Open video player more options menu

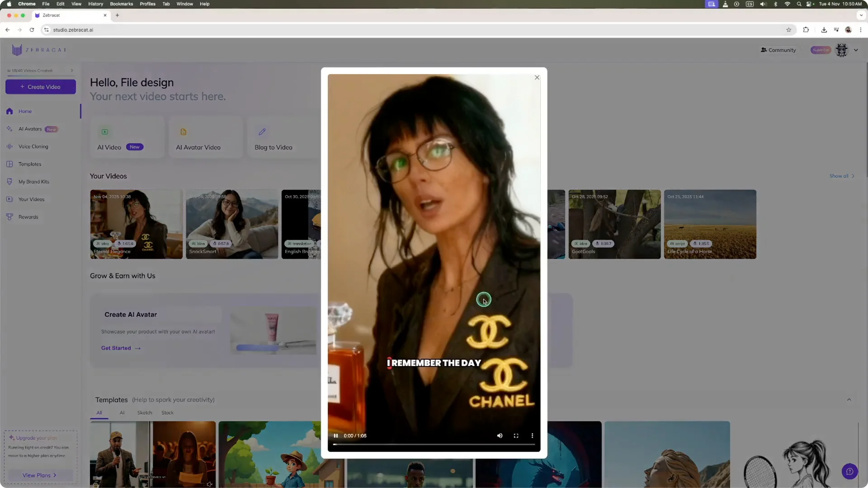[532, 436]
